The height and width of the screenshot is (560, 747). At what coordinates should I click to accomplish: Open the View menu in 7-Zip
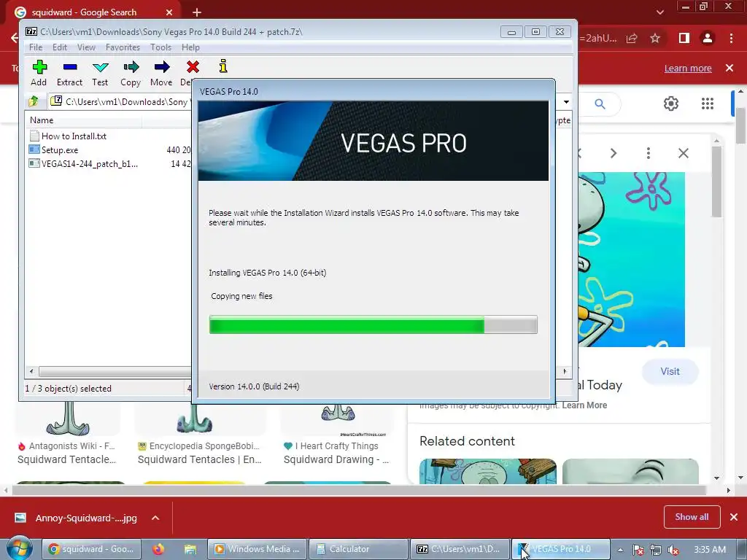coord(86,47)
